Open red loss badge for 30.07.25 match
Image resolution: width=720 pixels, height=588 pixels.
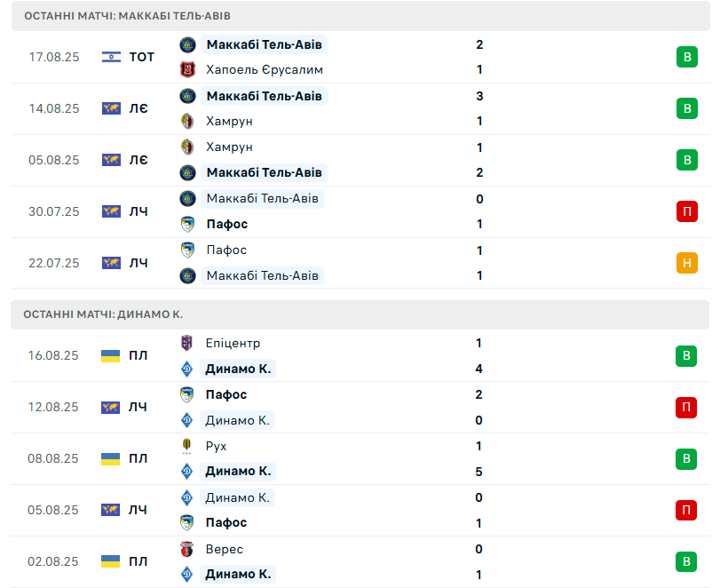pos(685,211)
